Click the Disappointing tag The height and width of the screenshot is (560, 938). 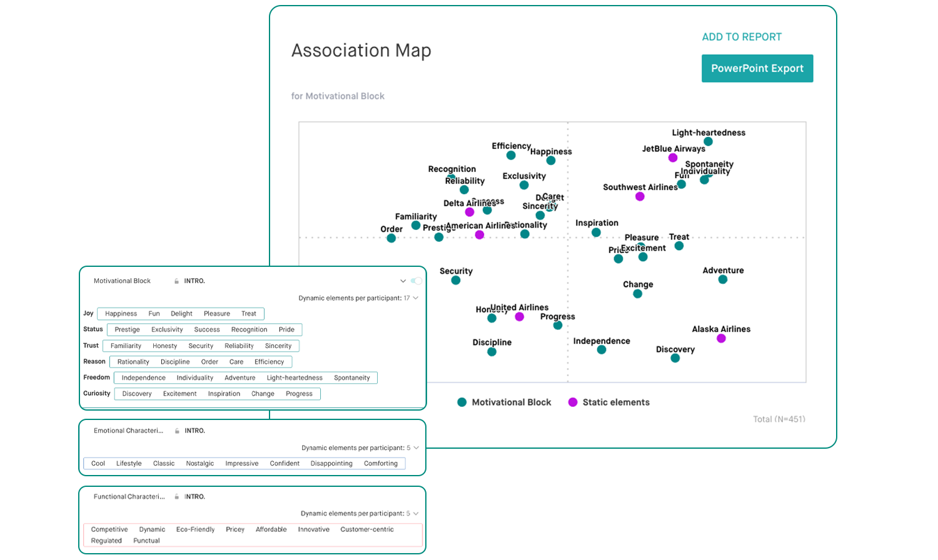point(331,464)
